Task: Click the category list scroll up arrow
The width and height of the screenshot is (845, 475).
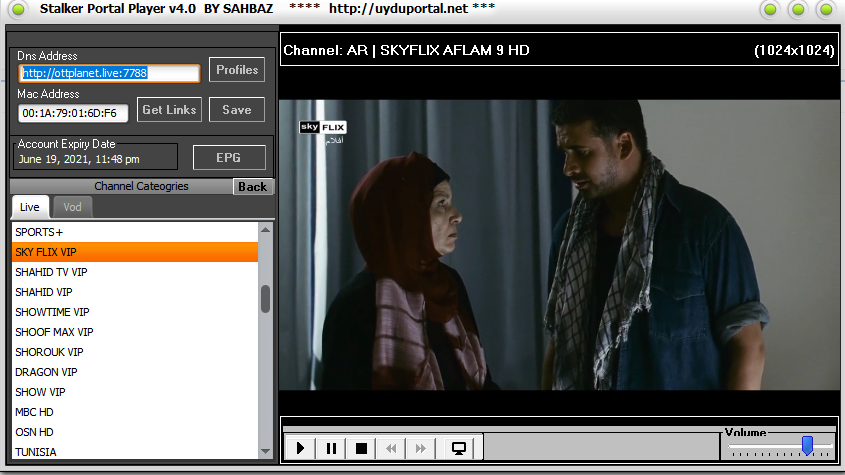Action: [265, 230]
